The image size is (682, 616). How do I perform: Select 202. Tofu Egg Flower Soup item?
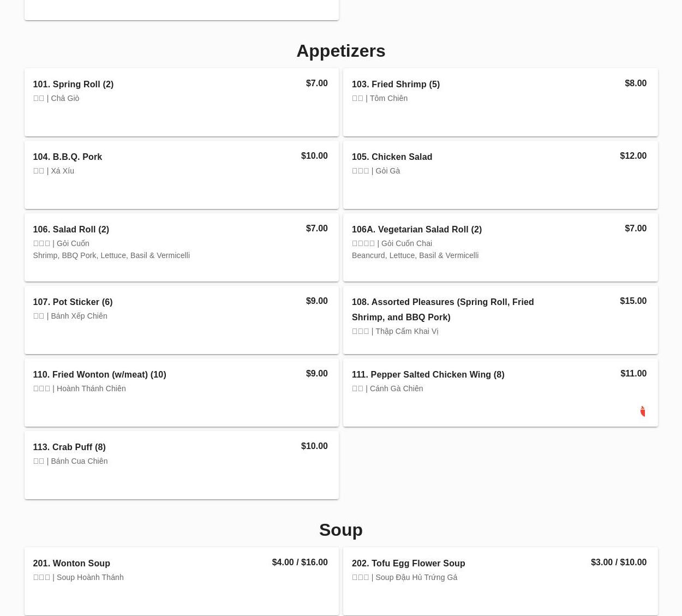(x=408, y=563)
